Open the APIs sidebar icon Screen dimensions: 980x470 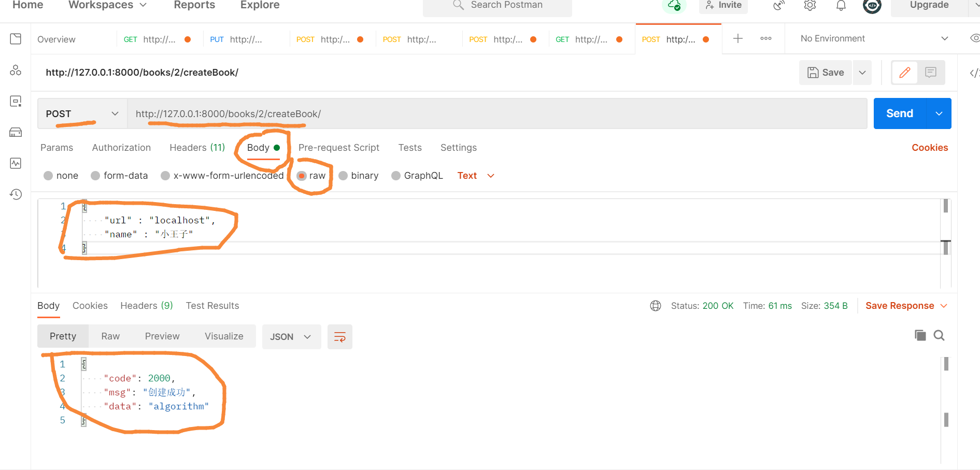pos(16,70)
